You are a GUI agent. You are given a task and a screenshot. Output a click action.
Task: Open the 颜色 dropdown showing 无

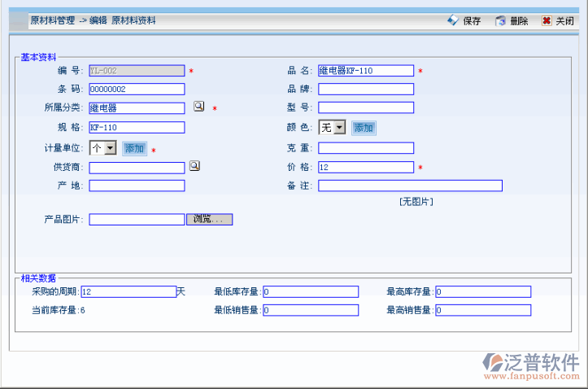coord(333,128)
